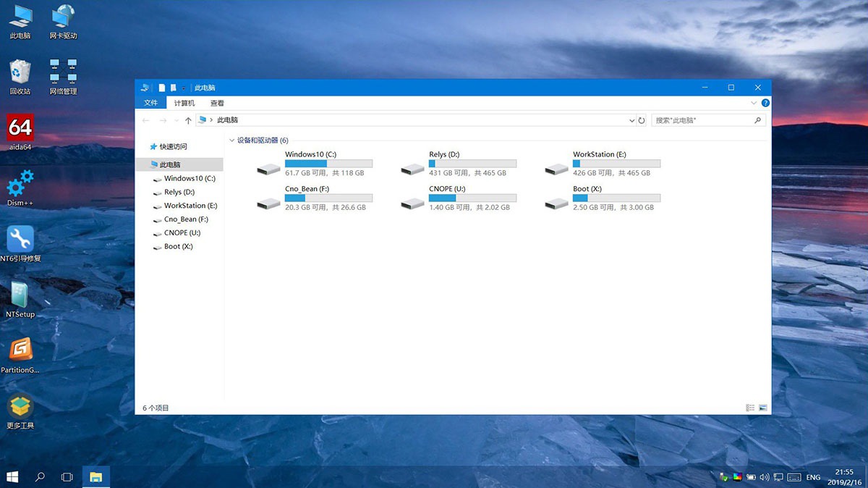868x488 pixels.
Task: Open the 文件 menu tab
Action: click(150, 104)
